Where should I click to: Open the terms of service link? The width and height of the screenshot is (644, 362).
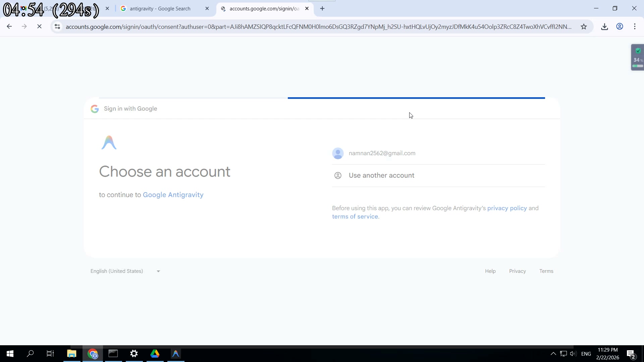point(355,217)
